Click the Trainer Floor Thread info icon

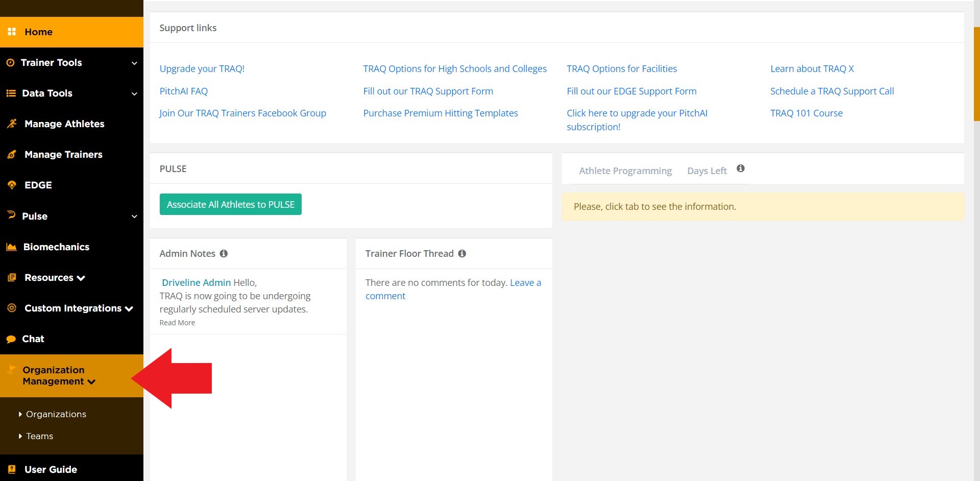(462, 253)
